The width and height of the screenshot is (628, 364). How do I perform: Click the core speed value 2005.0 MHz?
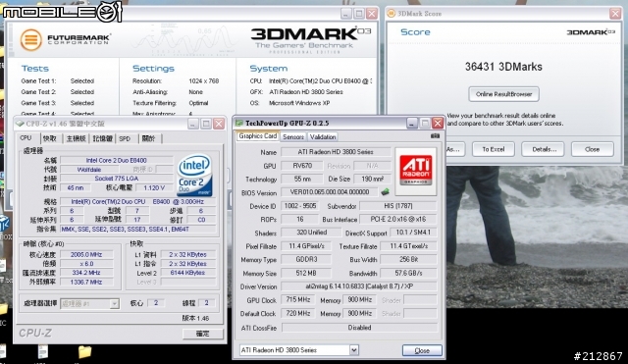86,255
